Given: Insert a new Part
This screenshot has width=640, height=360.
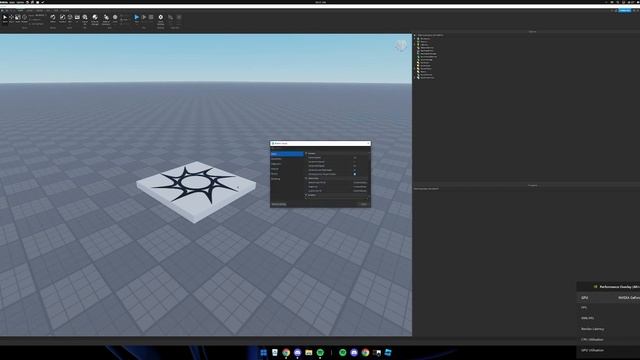Looking at the screenshot, I should tap(70, 18).
